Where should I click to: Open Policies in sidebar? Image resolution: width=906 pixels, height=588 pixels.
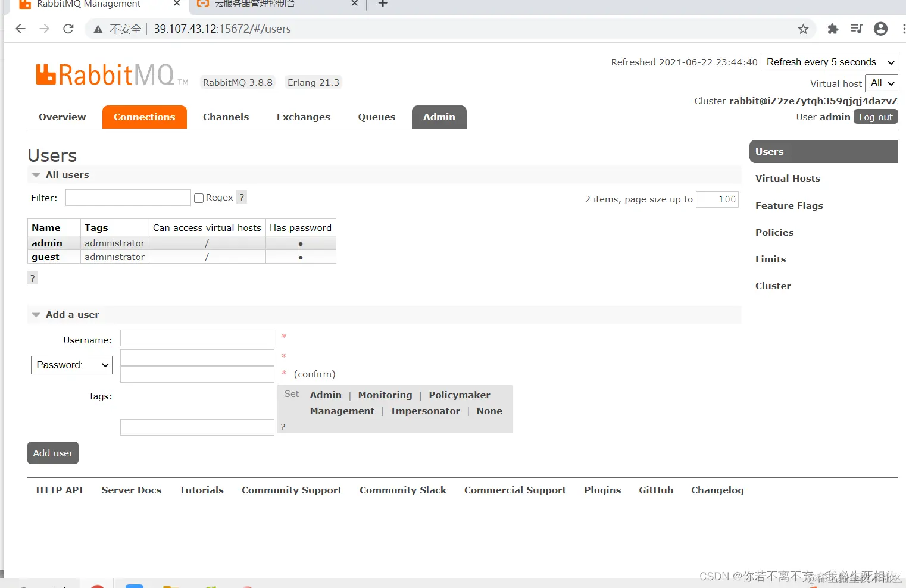point(774,233)
